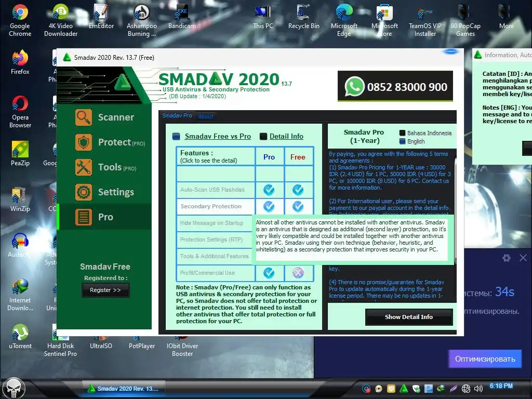Image resolution: width=532 pixels, height=399 pixels.
Task: Open Google Chrome desktop icon
Action: (x=20, y=20)
